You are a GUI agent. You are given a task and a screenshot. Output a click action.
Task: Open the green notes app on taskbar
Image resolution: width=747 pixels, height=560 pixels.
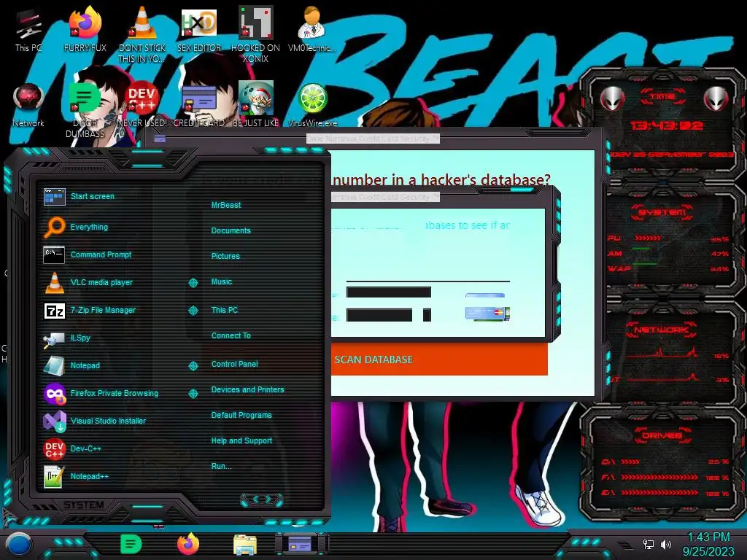[x=131, y=544]
